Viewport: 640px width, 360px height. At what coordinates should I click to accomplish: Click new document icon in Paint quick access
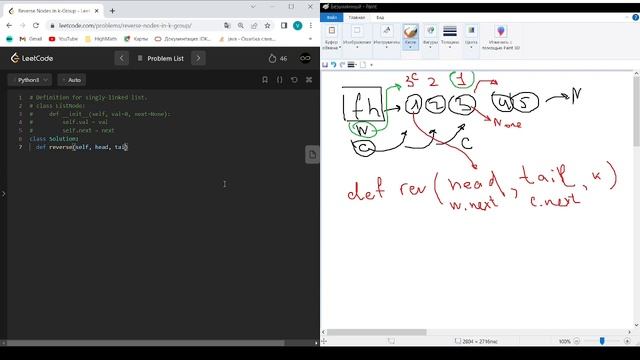pos(363,64)
